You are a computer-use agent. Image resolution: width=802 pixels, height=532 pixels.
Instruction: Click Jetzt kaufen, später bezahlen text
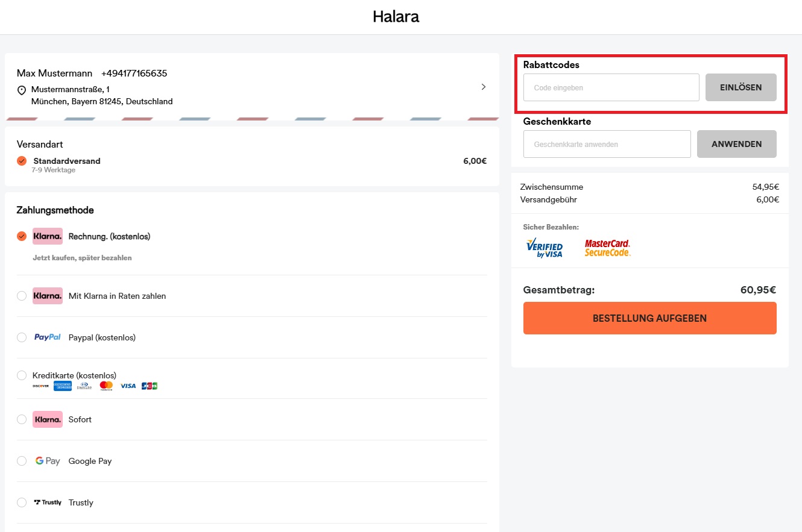click(x=82, y=258)
